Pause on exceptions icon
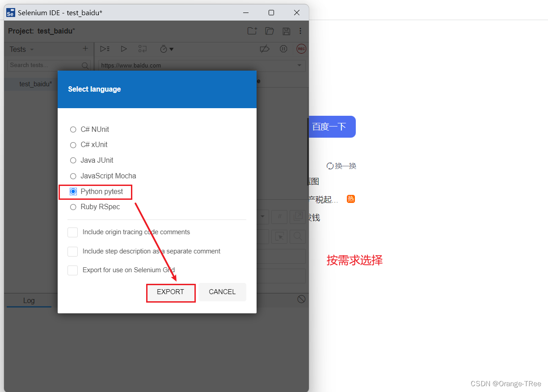The image size is (548, 392). (x=283, y=49)
